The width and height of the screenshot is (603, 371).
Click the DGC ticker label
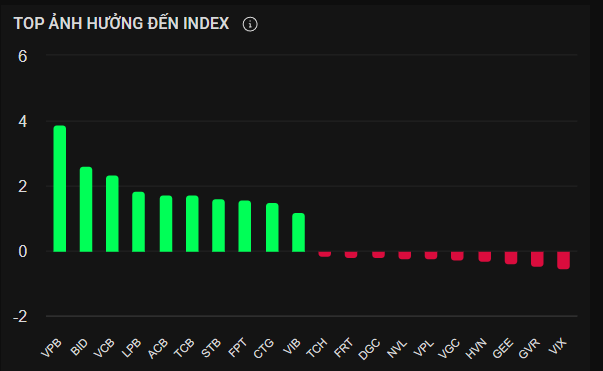[369, 349]
